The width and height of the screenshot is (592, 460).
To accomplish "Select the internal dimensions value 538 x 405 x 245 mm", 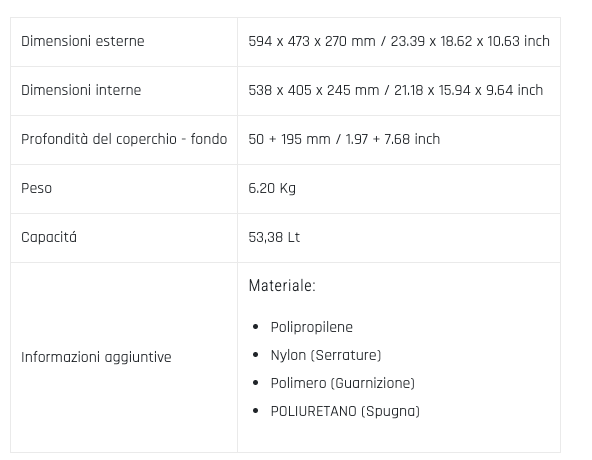I will click(314, 90).
